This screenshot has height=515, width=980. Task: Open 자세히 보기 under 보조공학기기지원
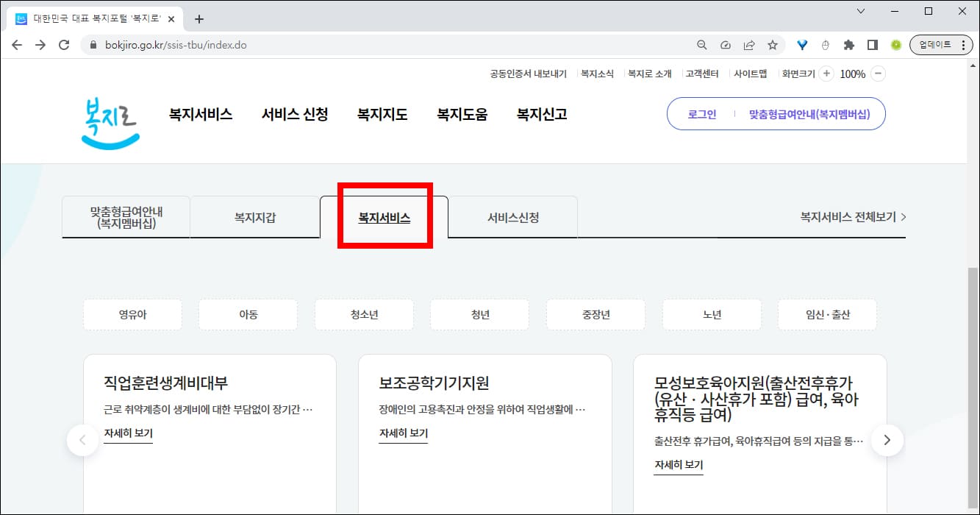click(x=403, y=434)
